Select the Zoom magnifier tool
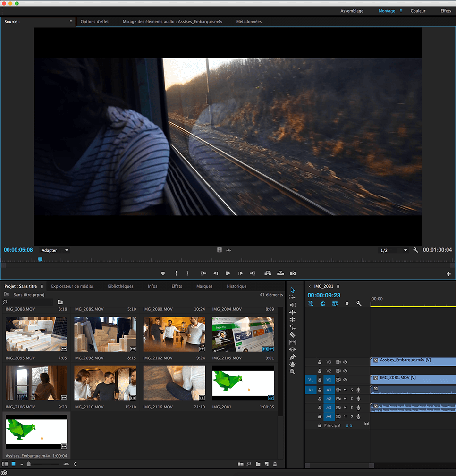 pos(293,372)
